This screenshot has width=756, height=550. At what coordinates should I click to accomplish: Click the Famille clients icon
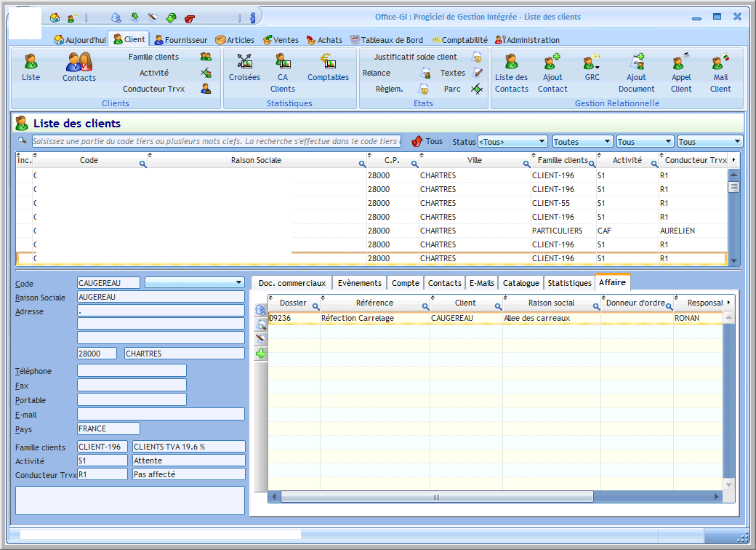(x=206, y=57)
